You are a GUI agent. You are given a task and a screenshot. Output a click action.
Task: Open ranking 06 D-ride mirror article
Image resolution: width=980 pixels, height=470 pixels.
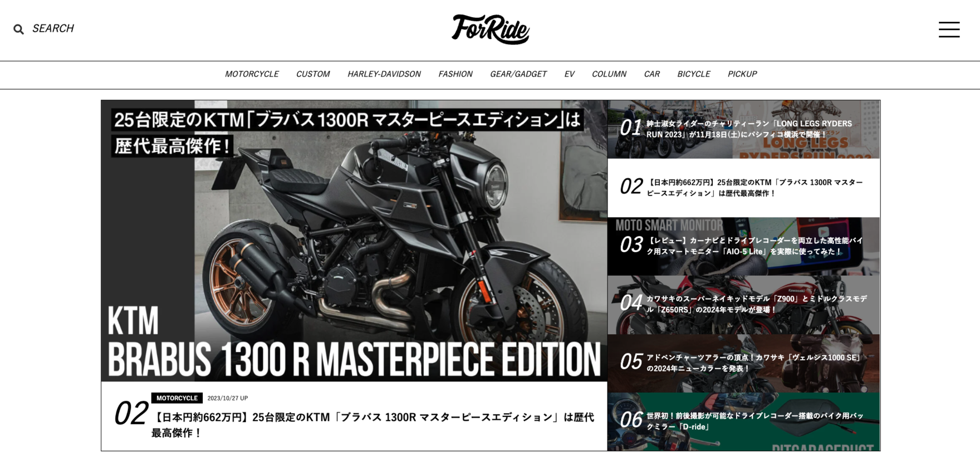744,422
